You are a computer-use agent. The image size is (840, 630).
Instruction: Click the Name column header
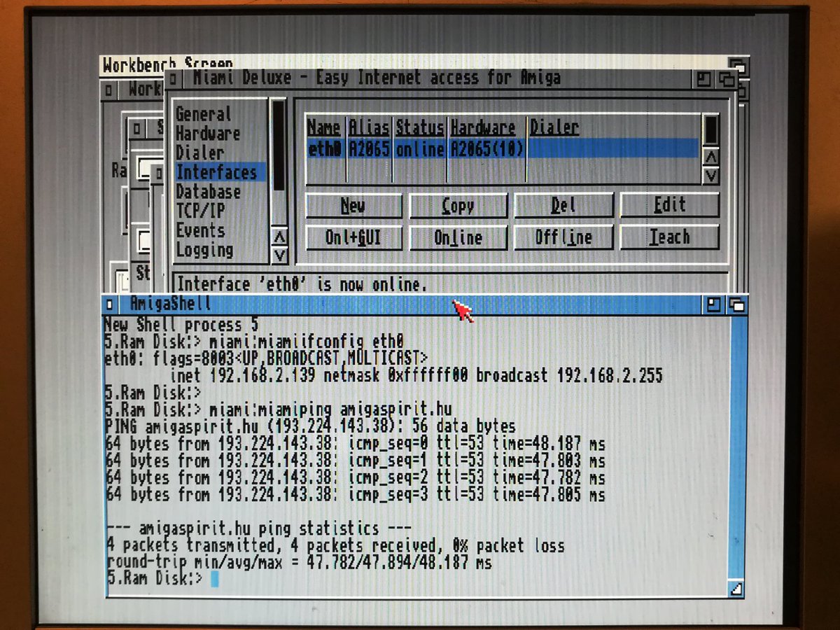(324, 128)
